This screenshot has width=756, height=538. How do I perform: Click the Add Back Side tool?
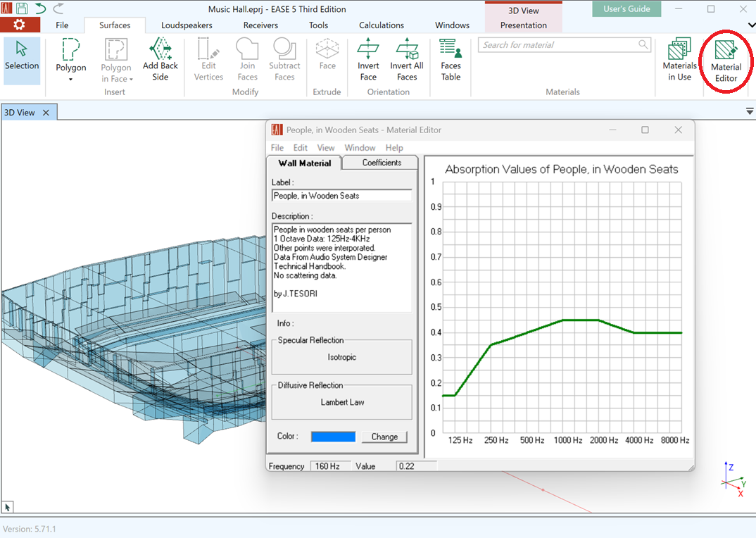tap(160, 60)
